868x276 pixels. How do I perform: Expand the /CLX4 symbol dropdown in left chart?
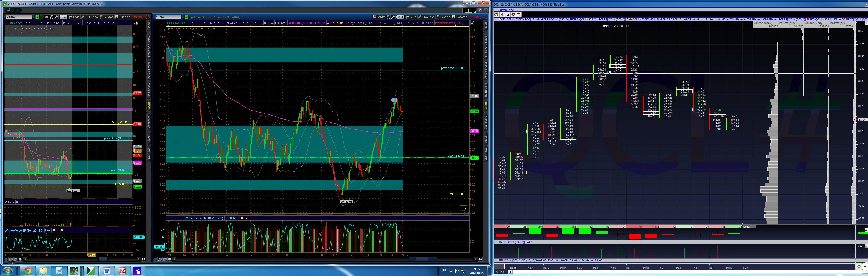[x=33, y=17]
